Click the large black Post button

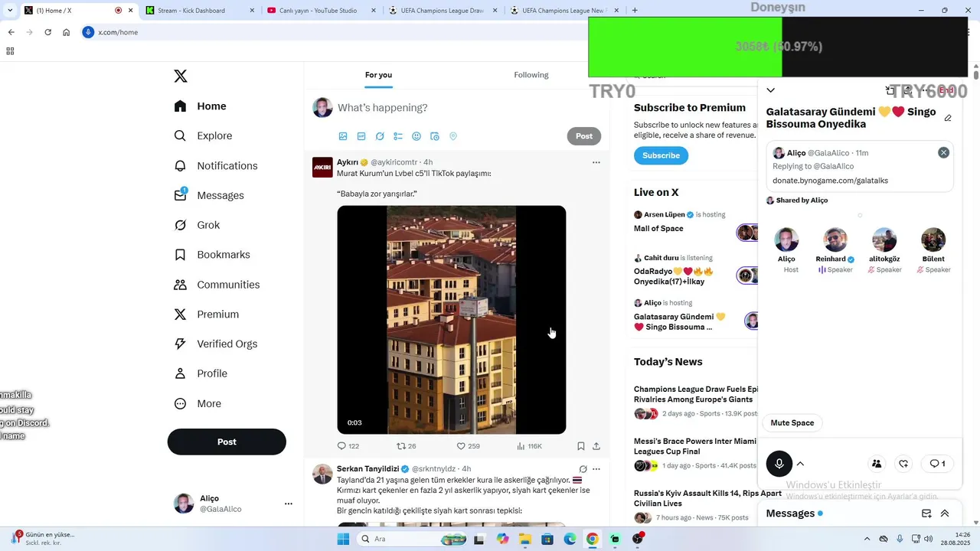point(227,442)
